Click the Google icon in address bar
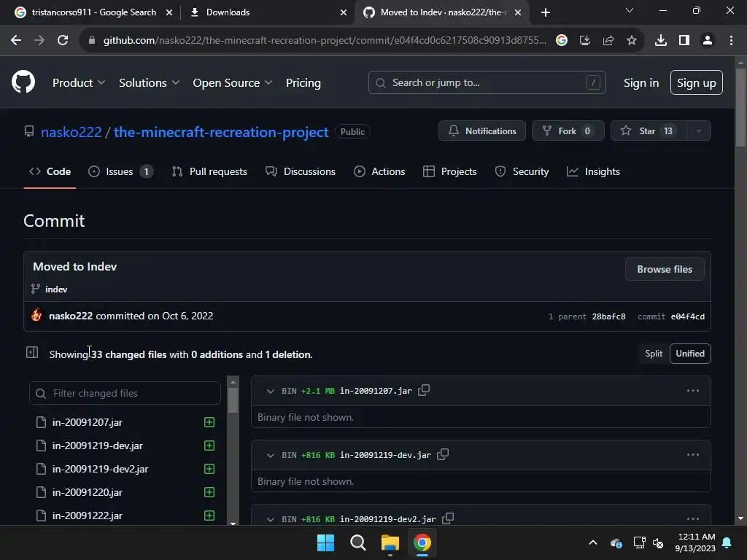The image size is (747, 560). (x=561, y=41)
